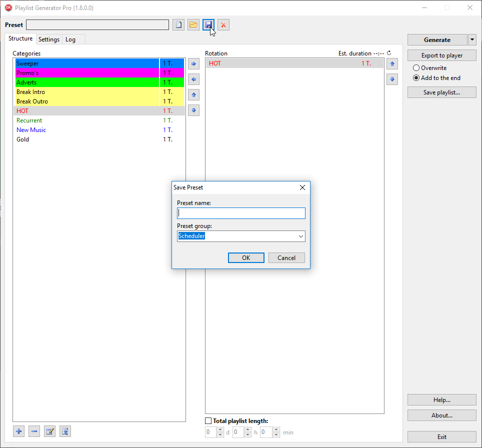
Task: Edit selected category with pencil icon
Action: coord(49,431)
